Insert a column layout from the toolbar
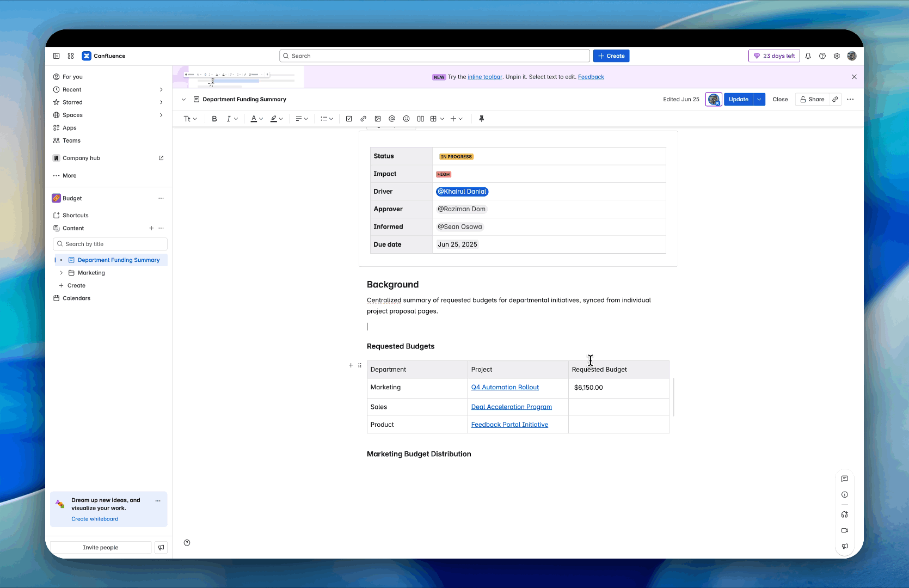The width and height of the screenshot is (909, 588). point(420,119)
